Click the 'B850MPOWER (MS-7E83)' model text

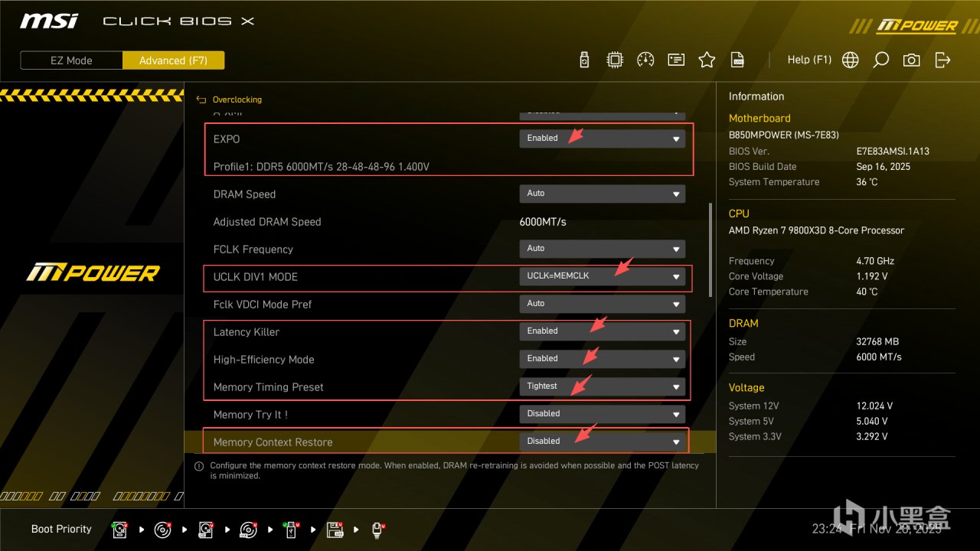[784, 135]
